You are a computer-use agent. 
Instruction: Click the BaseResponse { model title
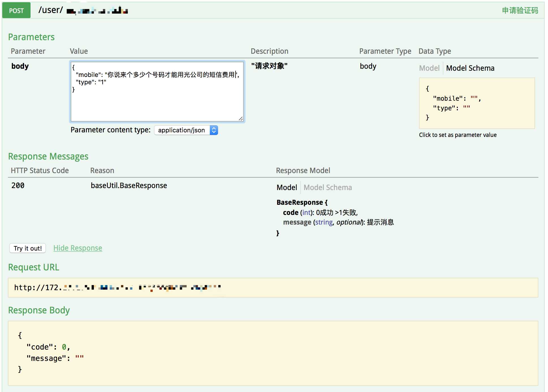coord(302,202)
